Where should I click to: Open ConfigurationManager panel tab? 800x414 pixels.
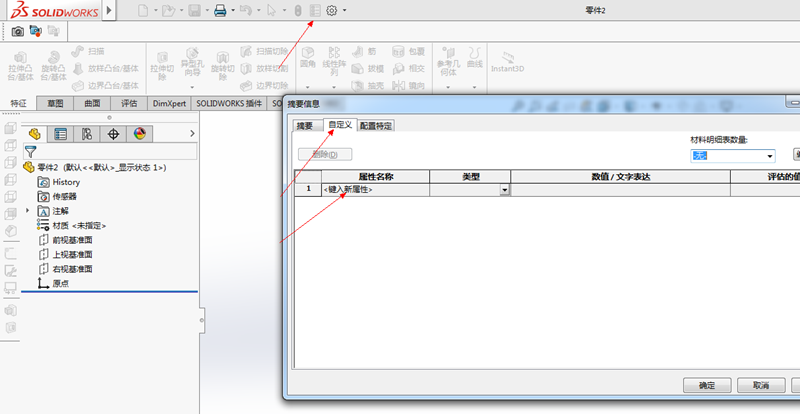point(87,134)
